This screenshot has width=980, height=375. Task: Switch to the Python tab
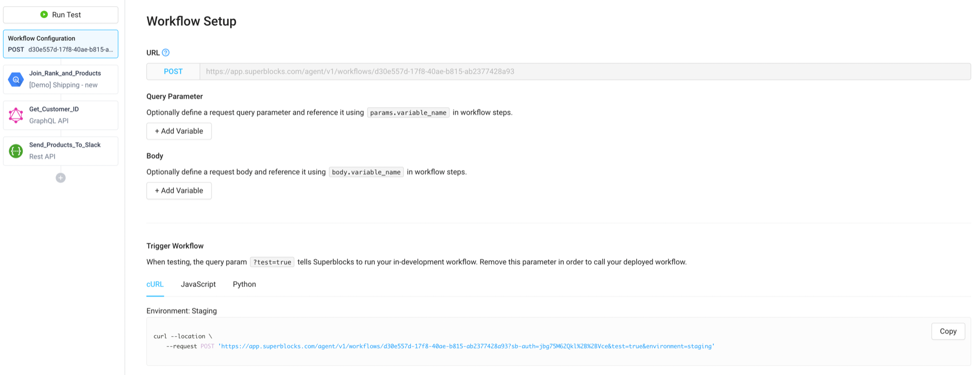pos(244,284)
